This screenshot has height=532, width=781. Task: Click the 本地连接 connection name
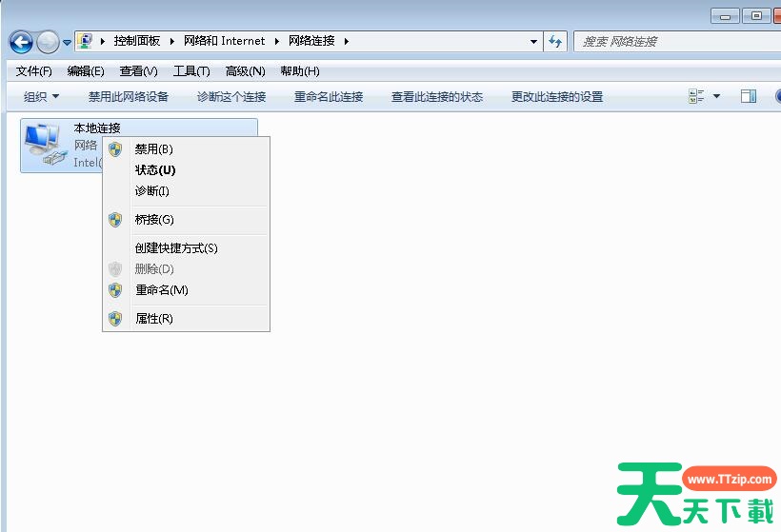click(97, 128)
